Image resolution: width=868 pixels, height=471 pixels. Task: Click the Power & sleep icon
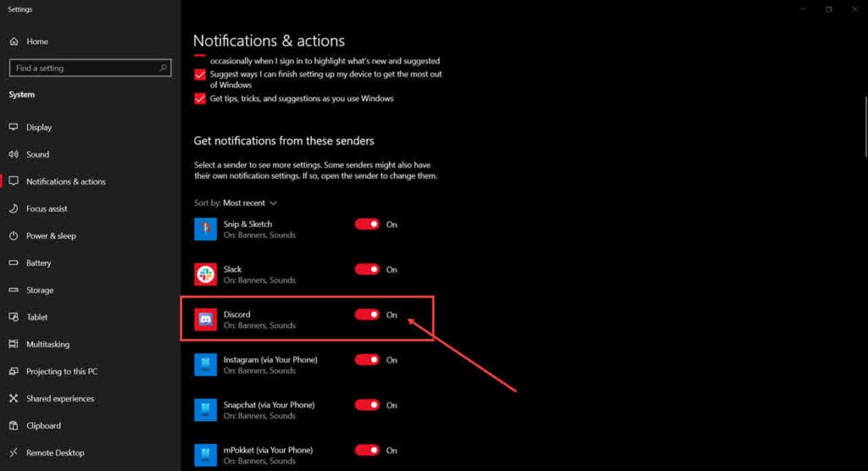coord(14,235)
